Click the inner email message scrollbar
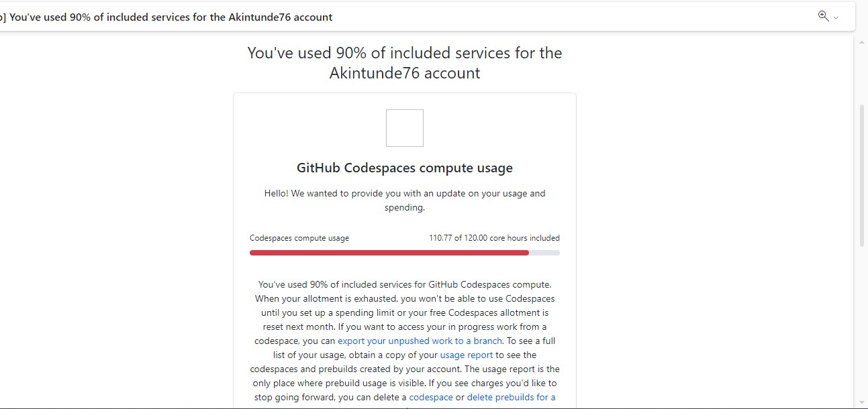The height and width of the screenshot is (409, 868). 853,201
